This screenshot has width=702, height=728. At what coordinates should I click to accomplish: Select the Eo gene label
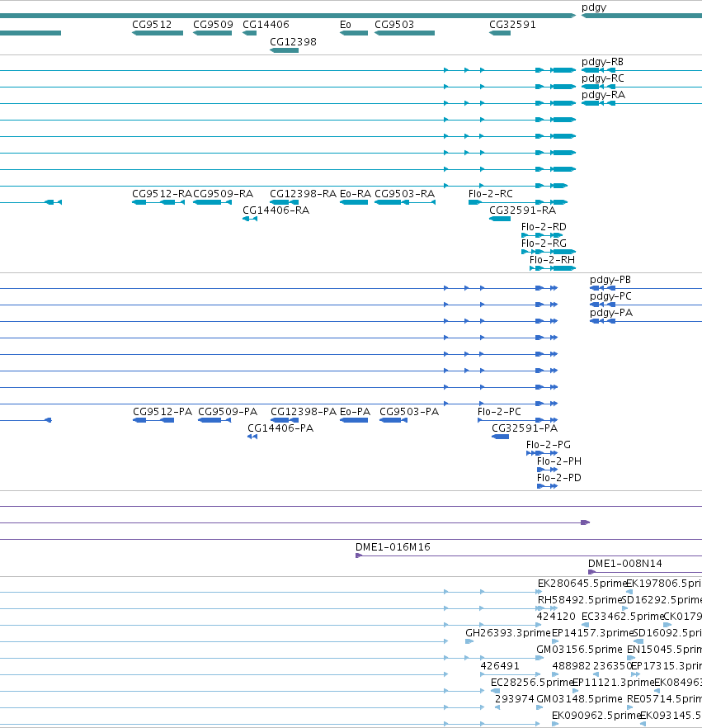pos(345,24)
